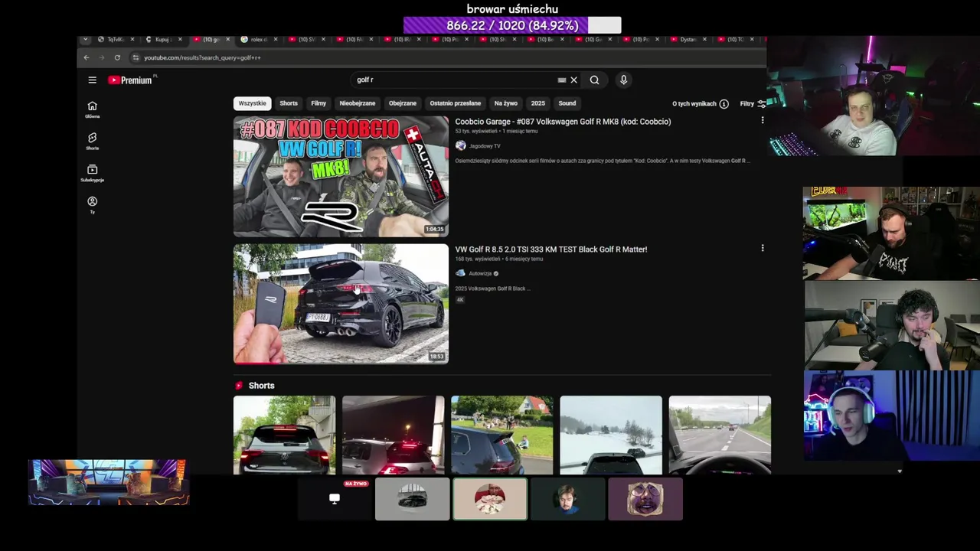980x551 pixels.
Task: Open the fifth Short driving on the highway
Action: point(720,435)
